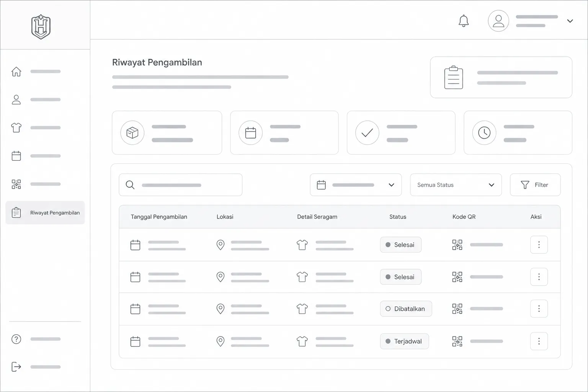Open notifications bell
The height and width of the screenshot is (392, 588).
tap(464, 21)
